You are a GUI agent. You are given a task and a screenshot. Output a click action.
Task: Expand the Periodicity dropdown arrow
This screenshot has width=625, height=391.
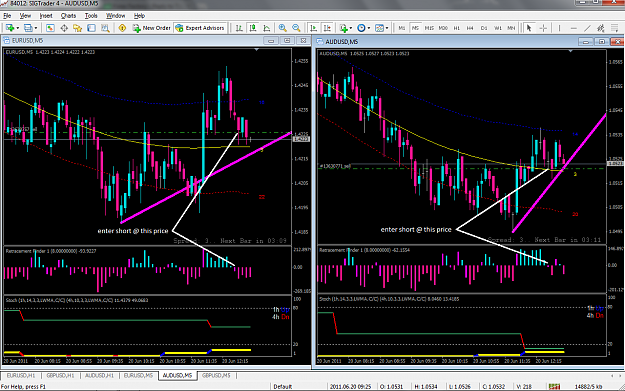click(369, 28)
